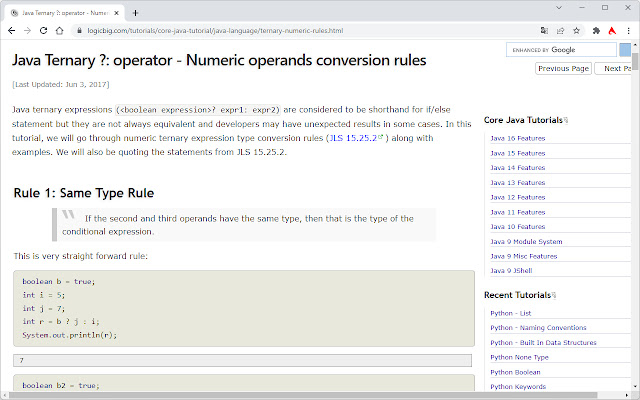Open the Extensions puzzle icon

pyautogui.click(x=595, y=31)
